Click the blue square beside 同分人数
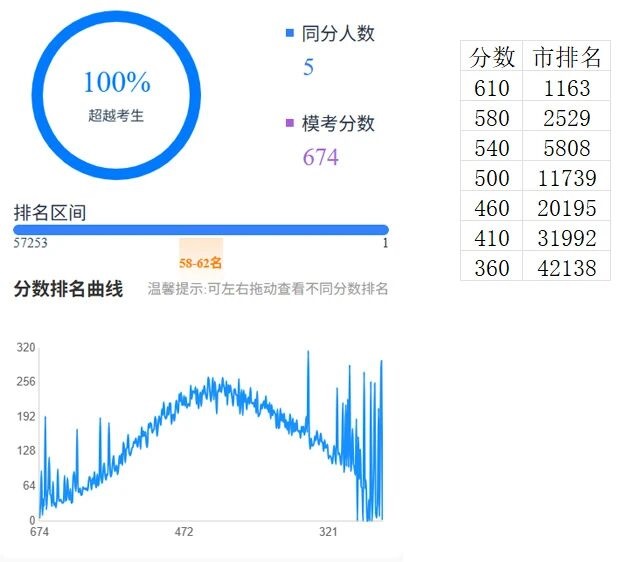Screen dimensions: 643x562 (290, 34)
